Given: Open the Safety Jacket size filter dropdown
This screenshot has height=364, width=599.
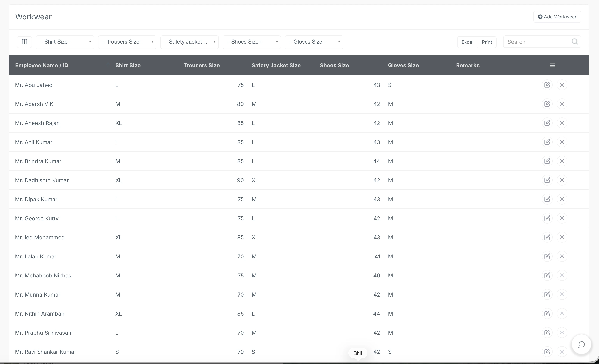Looking at the screenshot, I should pos(189,42).
